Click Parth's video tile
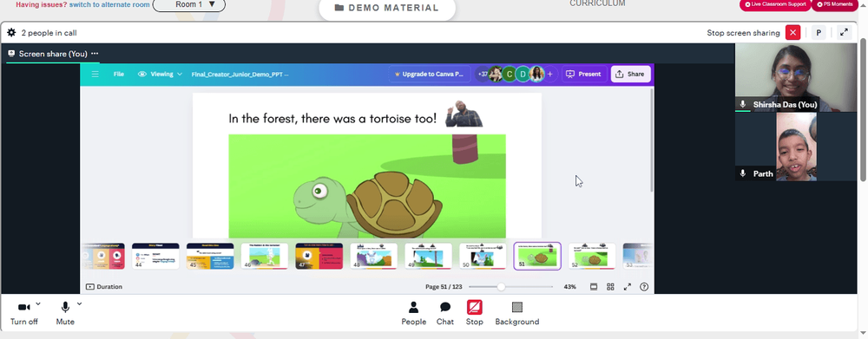 795,147
